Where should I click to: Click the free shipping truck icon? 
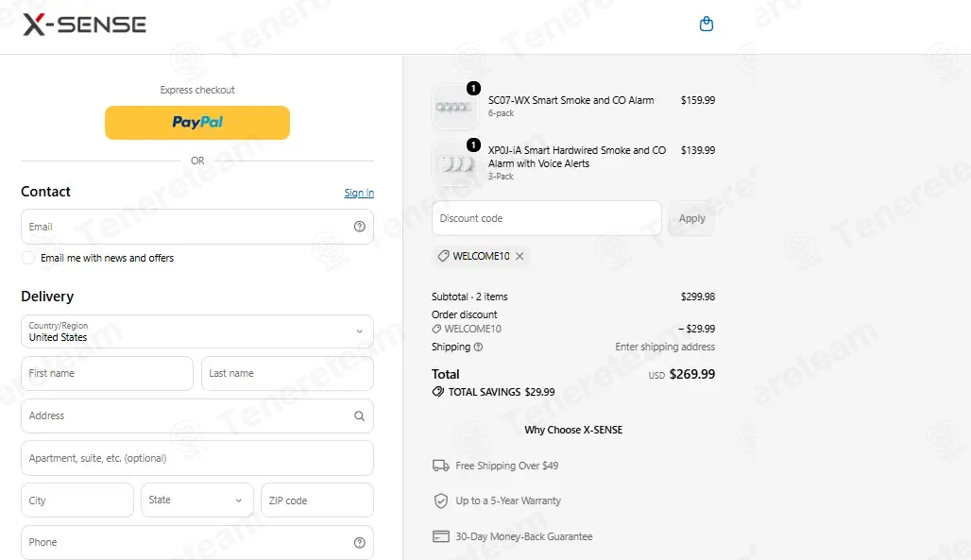[441, 466]
